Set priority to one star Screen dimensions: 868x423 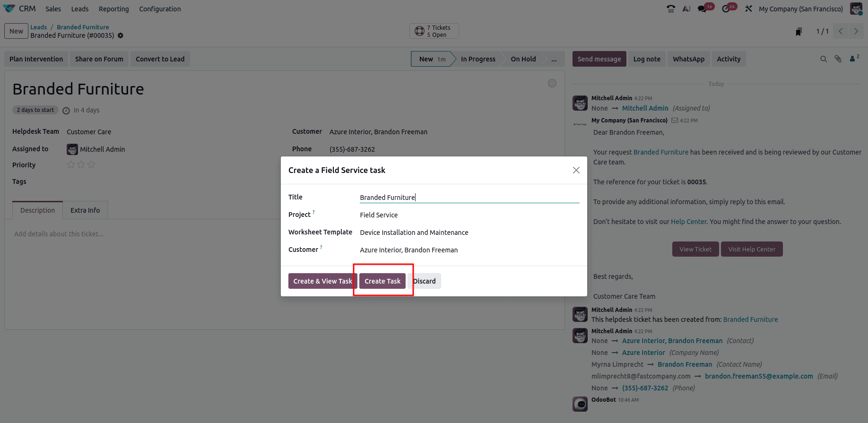tap(71, 164)
